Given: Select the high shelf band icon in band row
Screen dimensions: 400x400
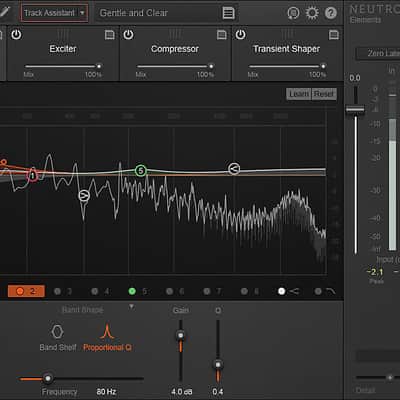Looking at the screenshot, I should (294, 291).
